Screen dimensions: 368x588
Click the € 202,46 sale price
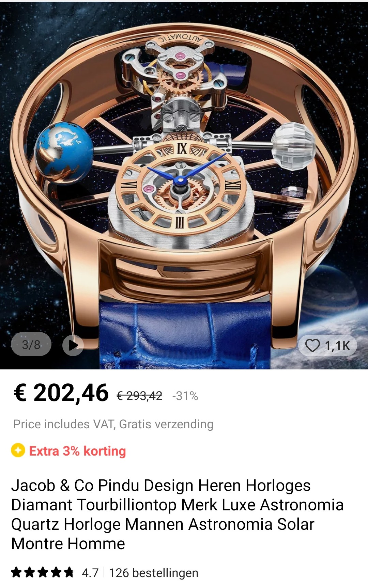coord(61,393)
